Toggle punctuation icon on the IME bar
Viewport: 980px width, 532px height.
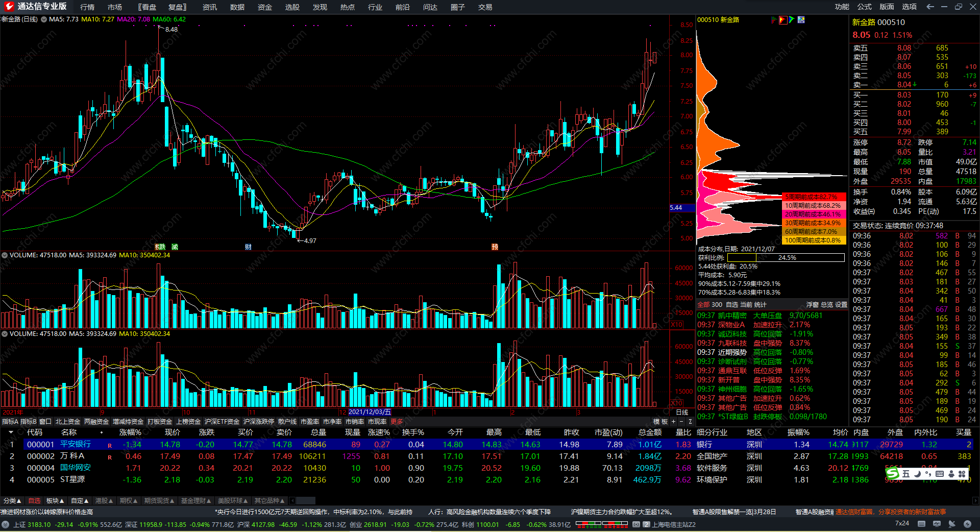click(x=928, y=474)
